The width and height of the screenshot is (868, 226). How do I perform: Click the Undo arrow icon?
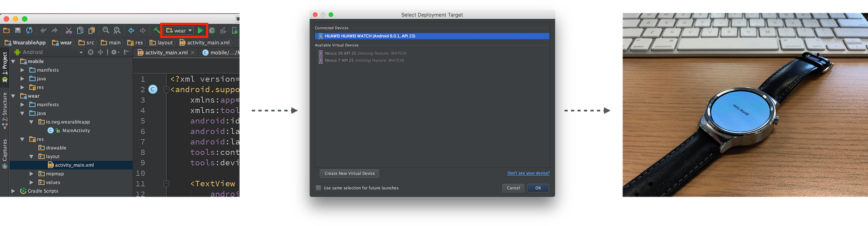coord(43,30)
